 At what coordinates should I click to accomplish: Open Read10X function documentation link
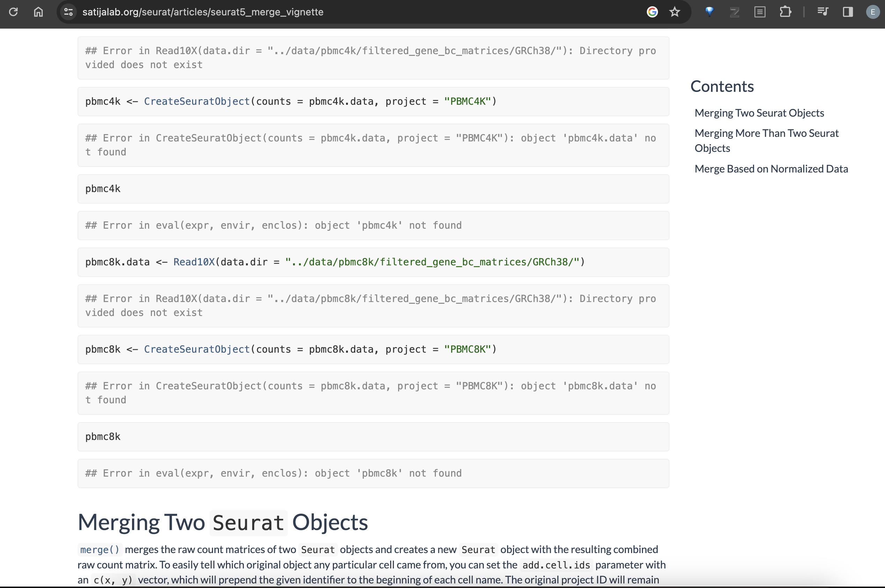194,262
